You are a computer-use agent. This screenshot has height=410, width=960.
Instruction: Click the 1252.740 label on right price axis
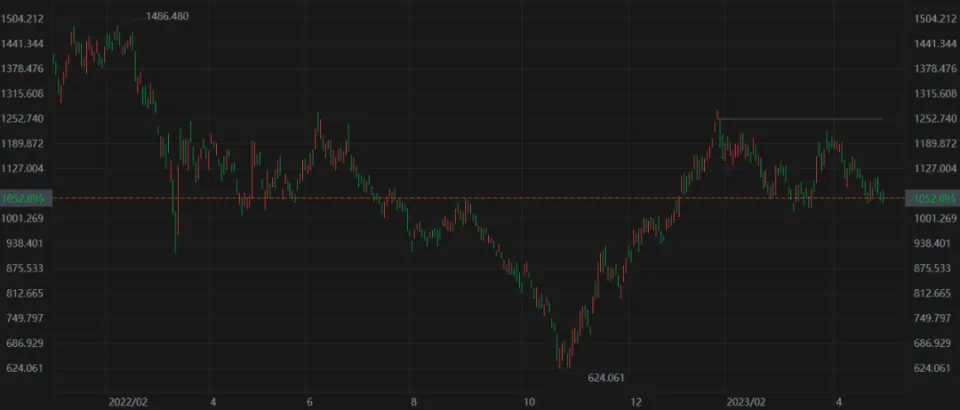[x=937, y=119]
